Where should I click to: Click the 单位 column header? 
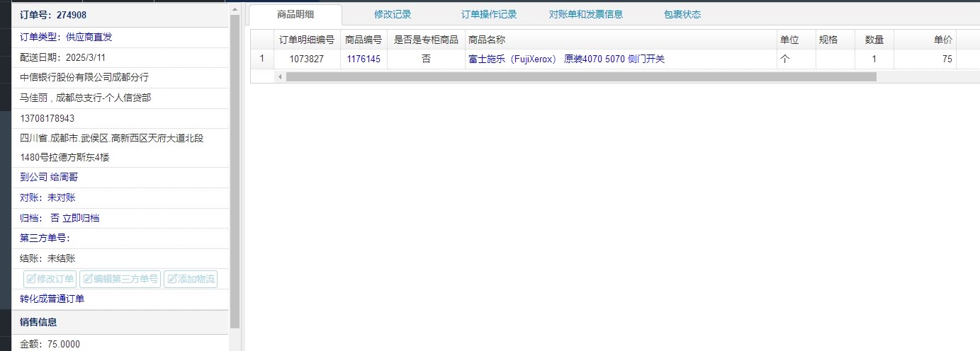(x=796, y=40)
